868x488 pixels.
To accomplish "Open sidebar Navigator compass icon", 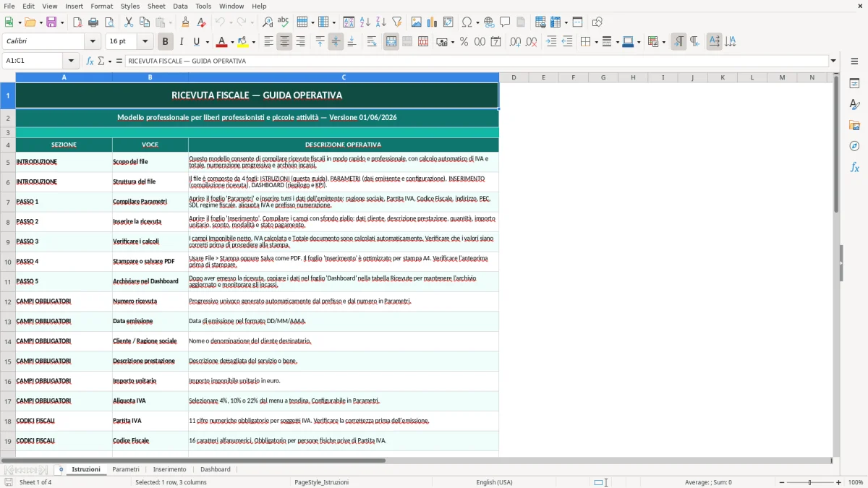I will coord(854,146).
